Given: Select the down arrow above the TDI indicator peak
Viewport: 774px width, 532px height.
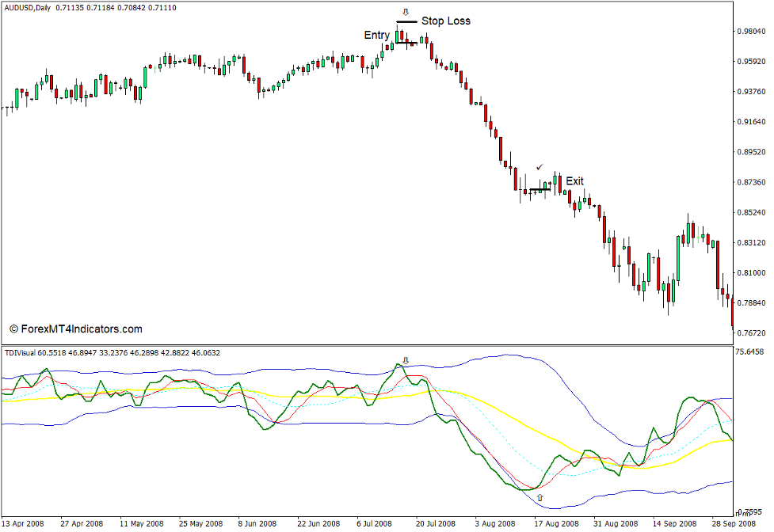Looking at the screenshot, I should [406, 359].
